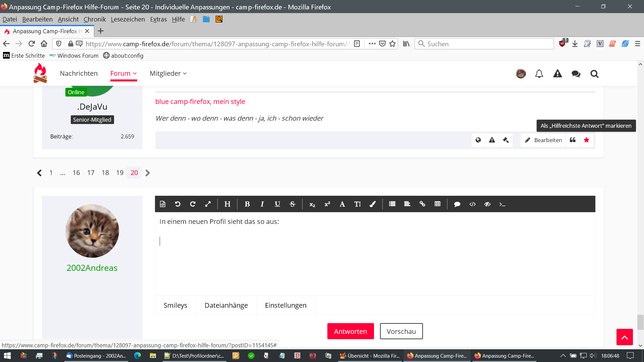The width and height of the screenshot is (644, 362).
Task: Click the Vorschau button
Action: 401,331
